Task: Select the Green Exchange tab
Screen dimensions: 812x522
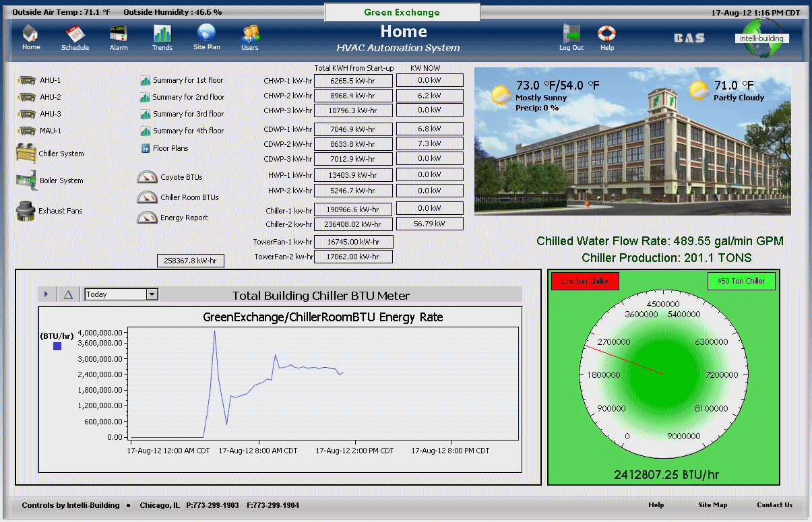Action: [x=402, y=11]
